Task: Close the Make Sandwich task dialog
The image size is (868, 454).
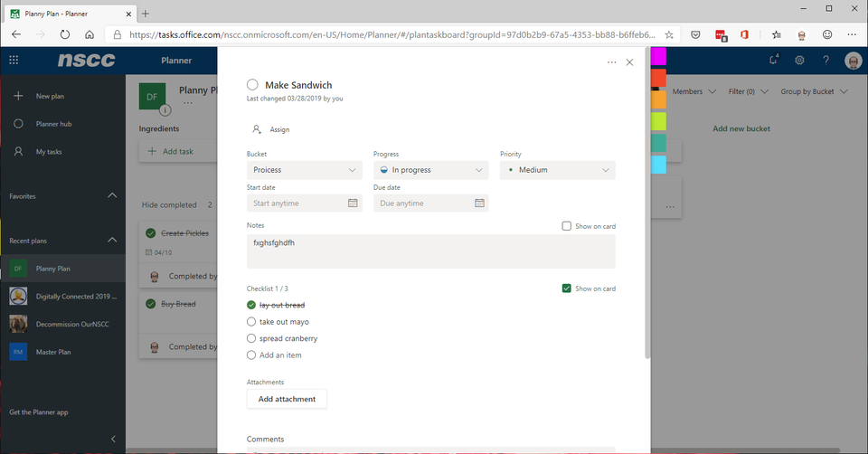Action: click(629, 62)
